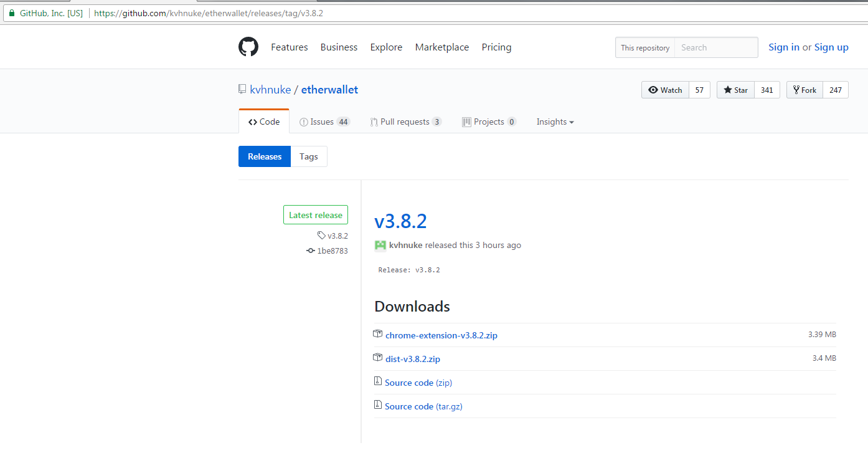
Task: Select the Releases tab button
Action: 265,156
